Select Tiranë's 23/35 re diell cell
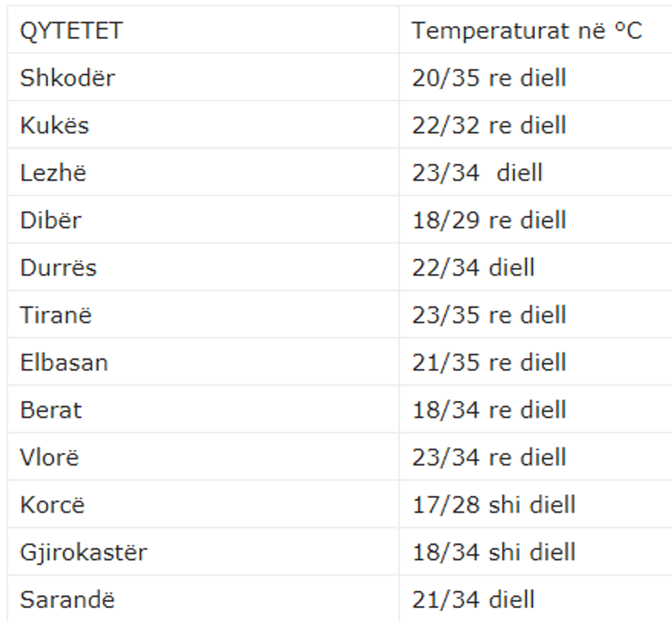Viewport: 672px width, 621px height. point(489,315)
